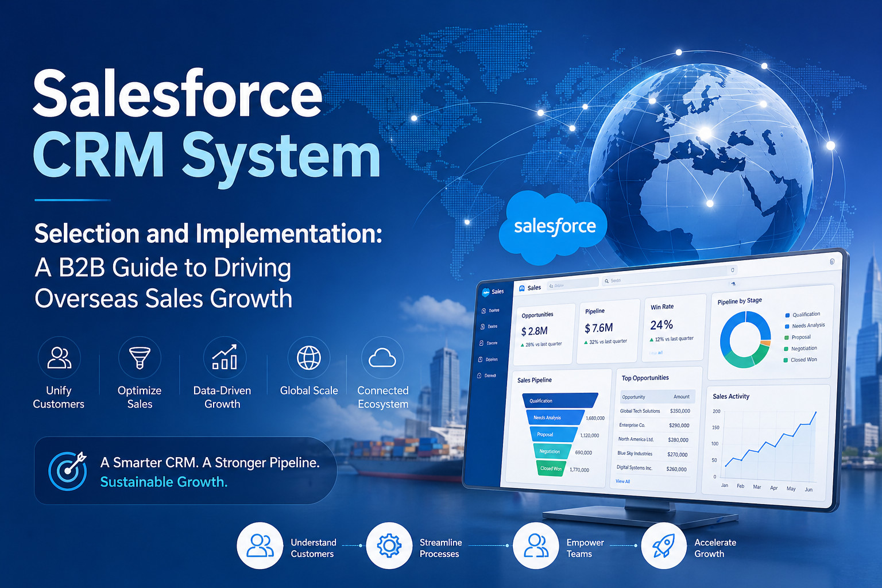Click the Enterprise Co. row
The height and width of the screenshot is (588, 882).
[654, 425]
